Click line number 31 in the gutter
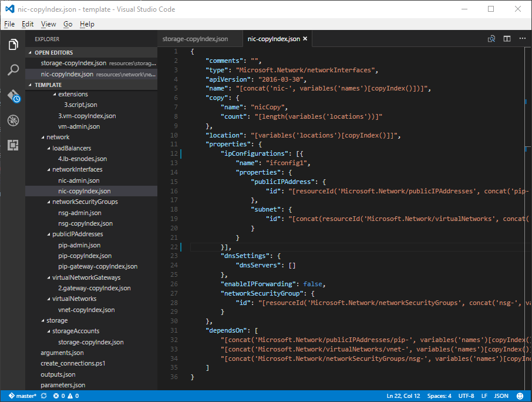The height and width of the screenshot is (402, 532). pyautogui.click(x=174, y=330)
